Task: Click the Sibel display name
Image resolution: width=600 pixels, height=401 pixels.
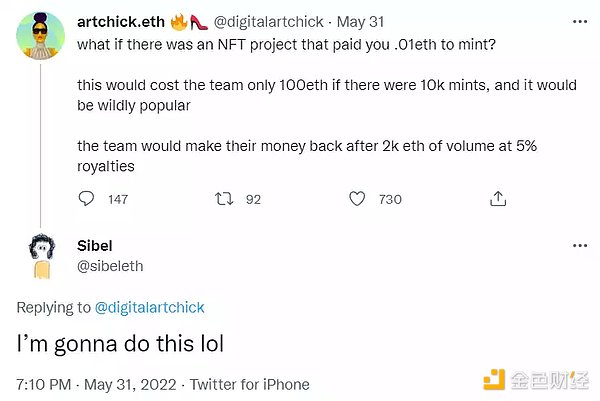Action: pos(95,246)
